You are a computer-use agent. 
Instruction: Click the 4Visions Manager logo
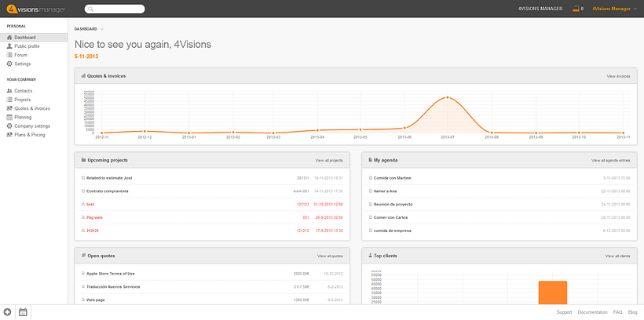[35, 9]
